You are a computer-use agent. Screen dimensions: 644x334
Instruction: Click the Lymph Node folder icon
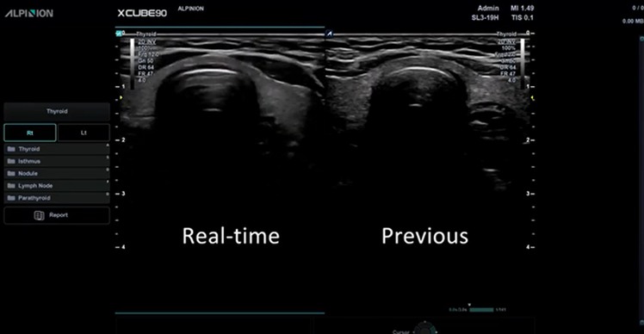(11, 186)
